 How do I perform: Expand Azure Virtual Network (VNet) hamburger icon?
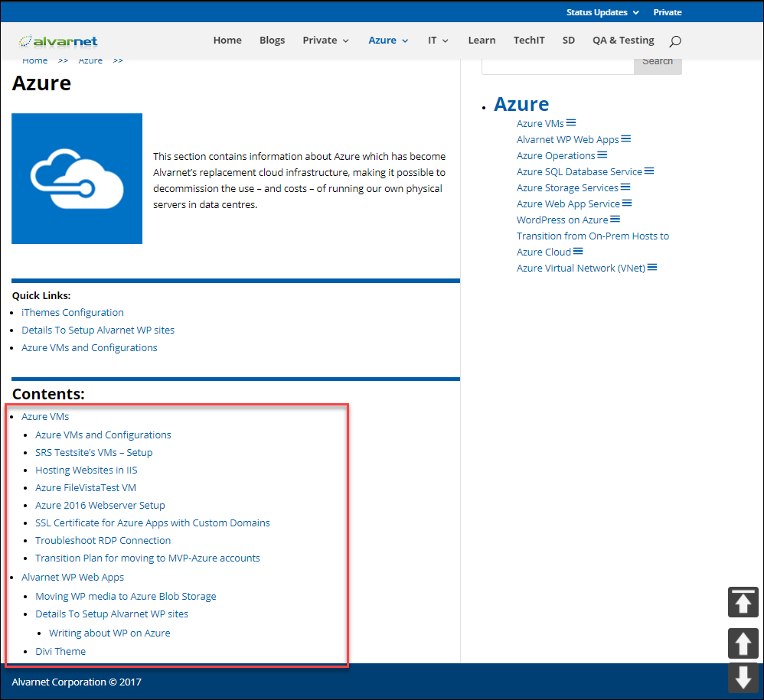(x=652, y=267)
